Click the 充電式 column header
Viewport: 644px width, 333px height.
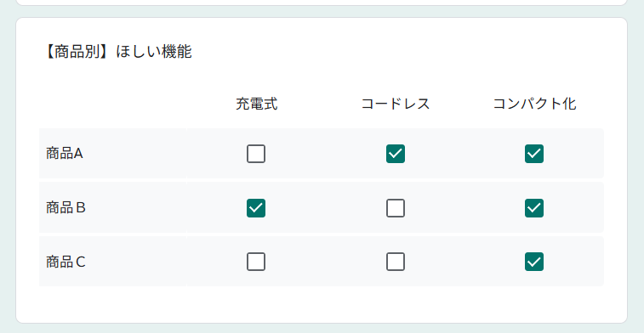point(257,104)
